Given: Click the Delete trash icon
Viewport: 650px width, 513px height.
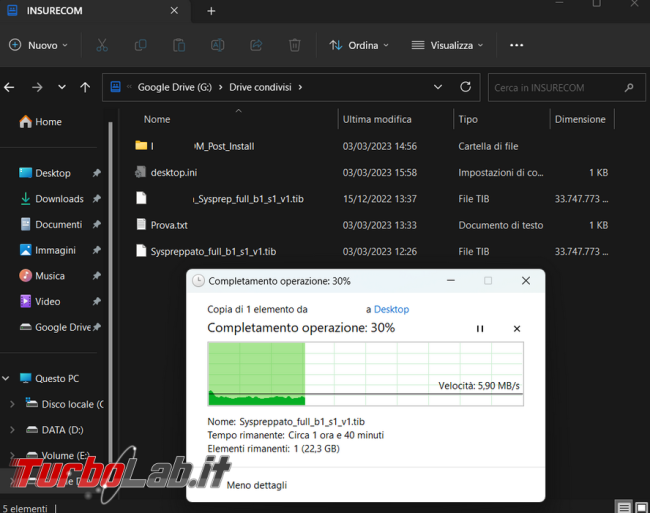Looking at the screenshot, I should 295,45.
